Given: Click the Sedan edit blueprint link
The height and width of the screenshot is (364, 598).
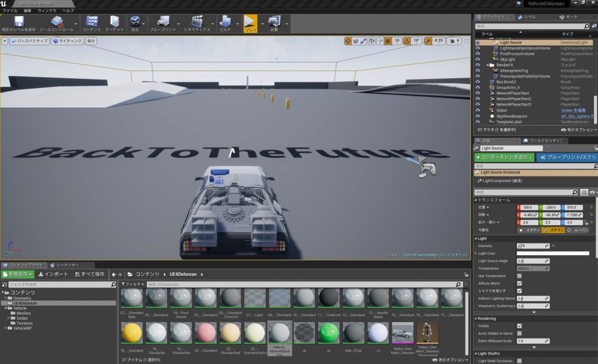Looking at the screenshot, I should [x=573, y=110].
